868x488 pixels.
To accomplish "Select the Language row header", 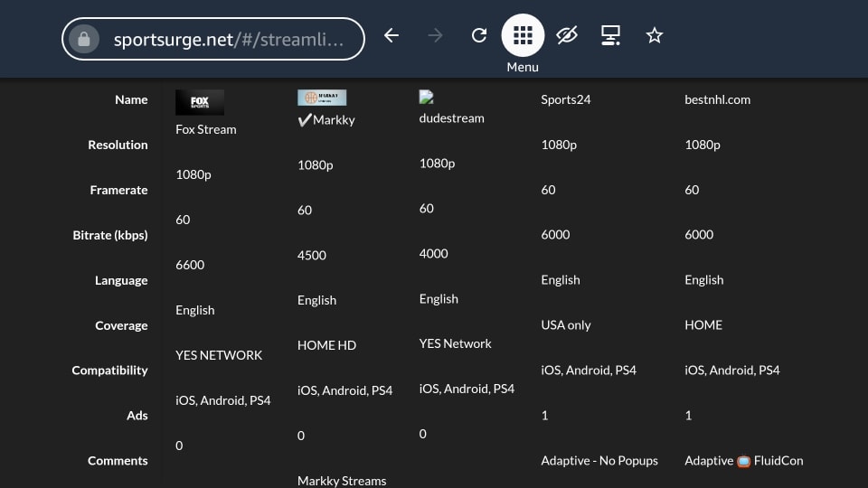I will 121,280.
